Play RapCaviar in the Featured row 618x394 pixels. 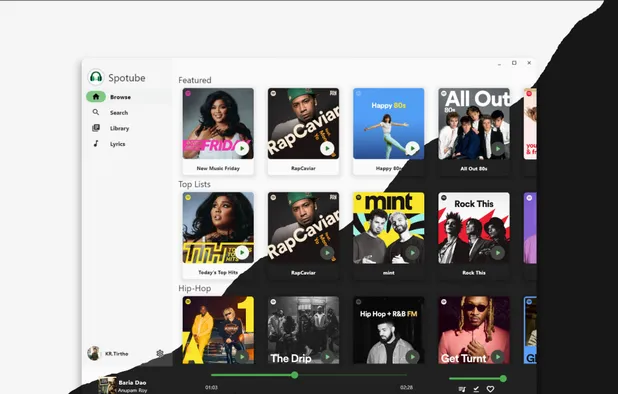(327, 149)
